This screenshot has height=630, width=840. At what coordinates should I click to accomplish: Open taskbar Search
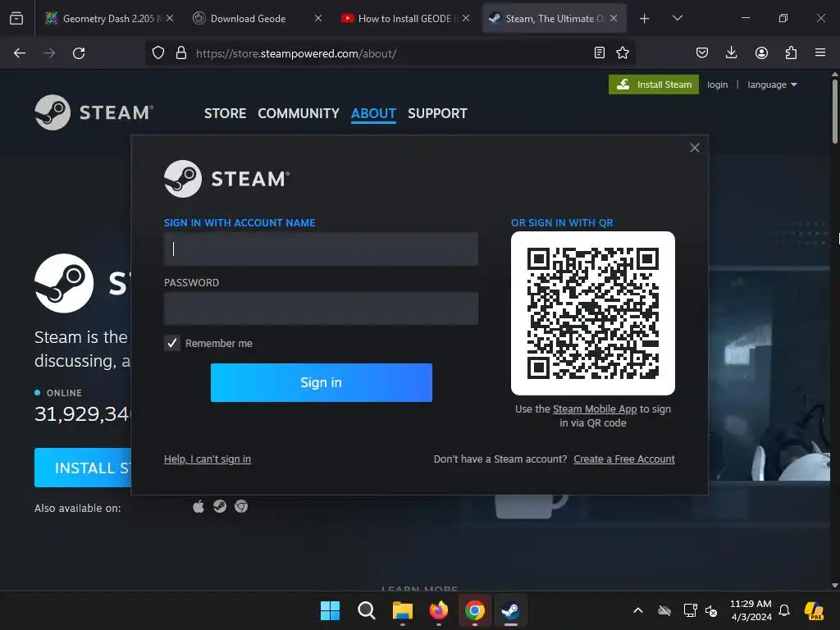click(x=367, y=610)
